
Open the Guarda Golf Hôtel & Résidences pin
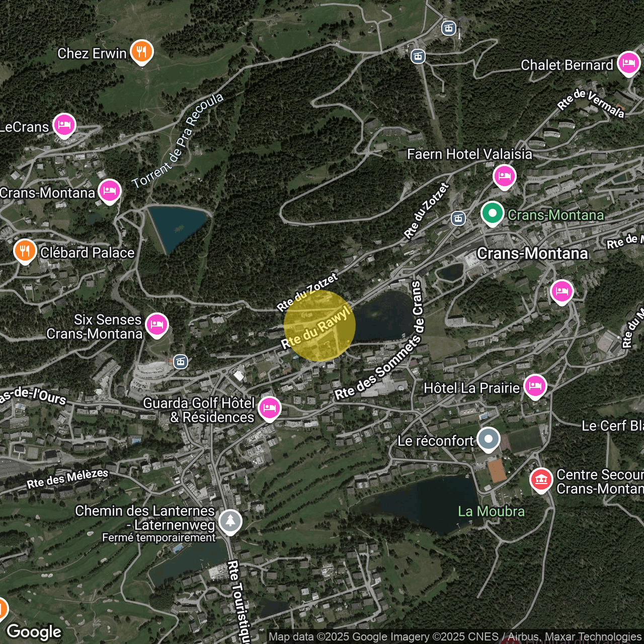coord(270,408)
